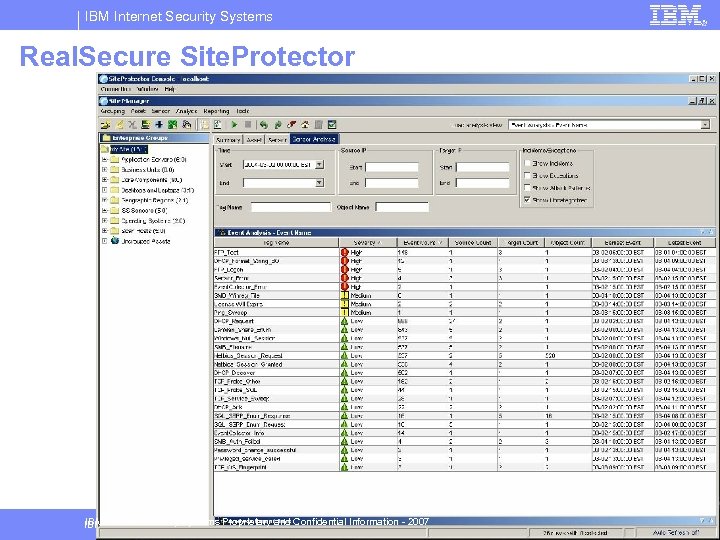Image resolution: width=720 pixels, height=540 pixels.
Task: Click the blue plus add toolbar icon
Action: pyautogui.click(x=159, y=124)
